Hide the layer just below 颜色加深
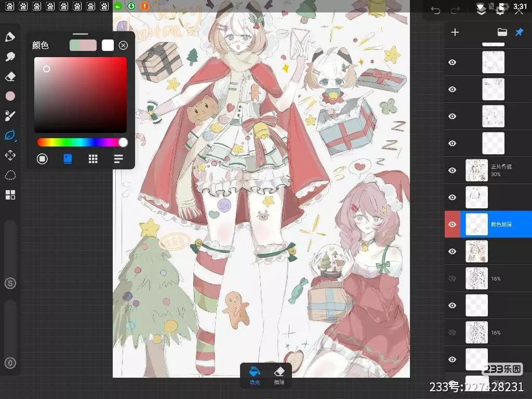Image resolution: width=532 pixels, height=399 pixels. tap(453, 251)
